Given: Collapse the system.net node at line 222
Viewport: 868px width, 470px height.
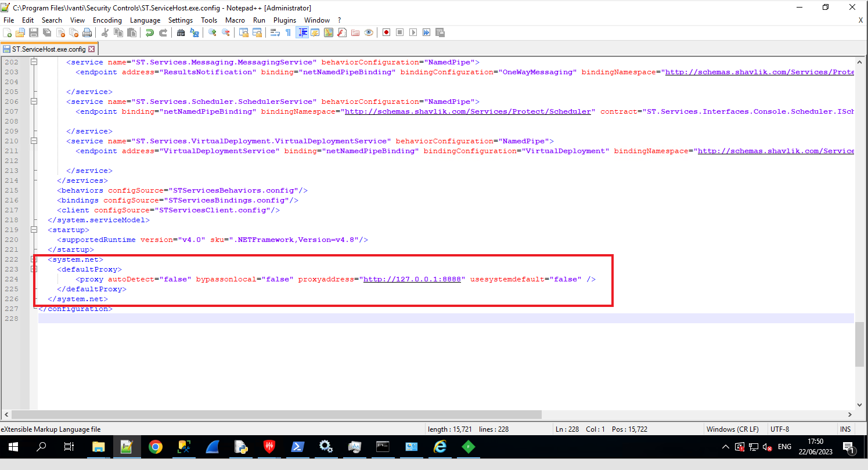Looking at the screenshot, I should point(34,259).
